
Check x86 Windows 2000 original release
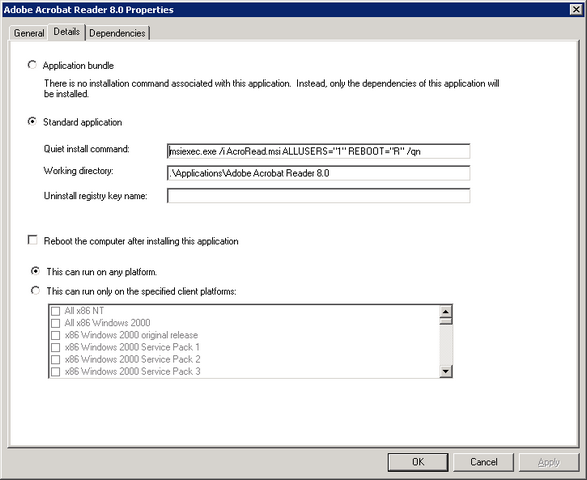(55, 335)
